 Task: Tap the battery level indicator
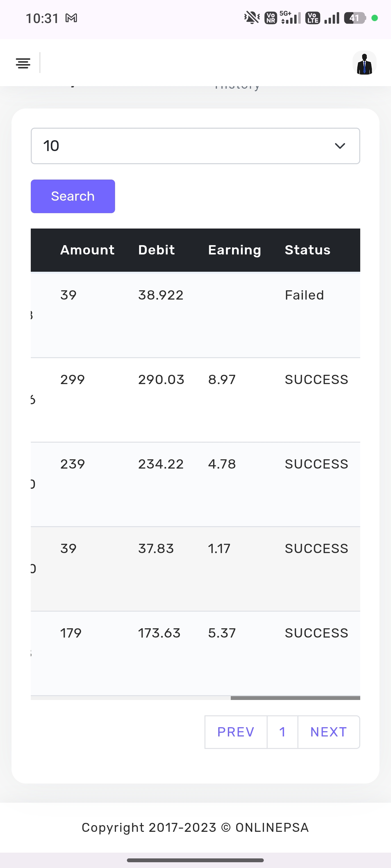[x=354, y=18]
